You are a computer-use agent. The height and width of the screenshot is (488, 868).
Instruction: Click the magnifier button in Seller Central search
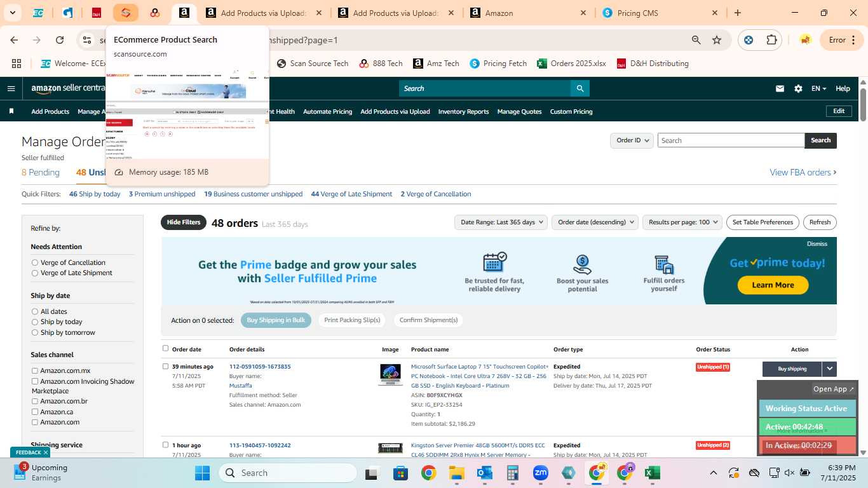pyautogui.click(x=580, y=88)
